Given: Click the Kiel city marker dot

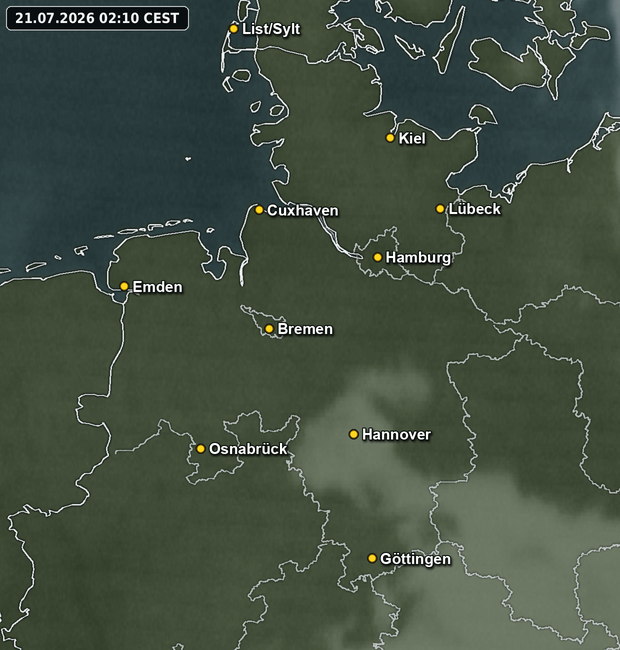Looking at the screenshot, I should tap(390, 138).
